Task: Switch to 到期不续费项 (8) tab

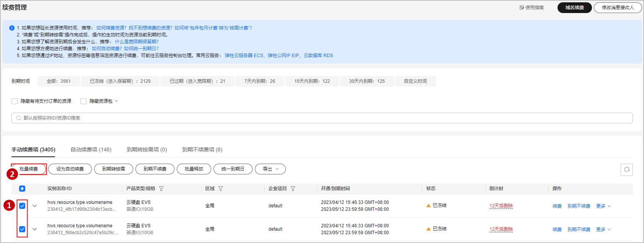Action: (x=202, y=149)
